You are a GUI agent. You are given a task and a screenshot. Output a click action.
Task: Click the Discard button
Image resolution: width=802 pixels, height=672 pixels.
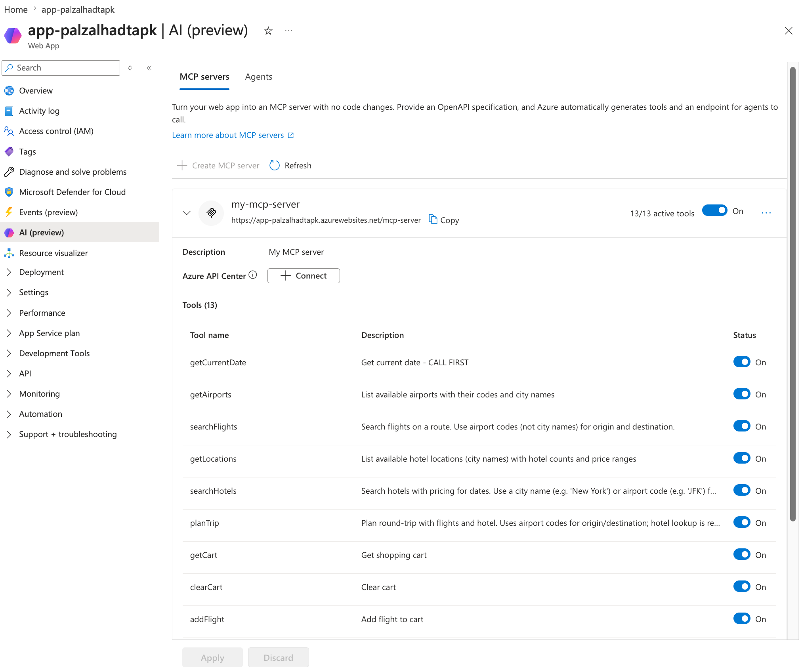279,658
